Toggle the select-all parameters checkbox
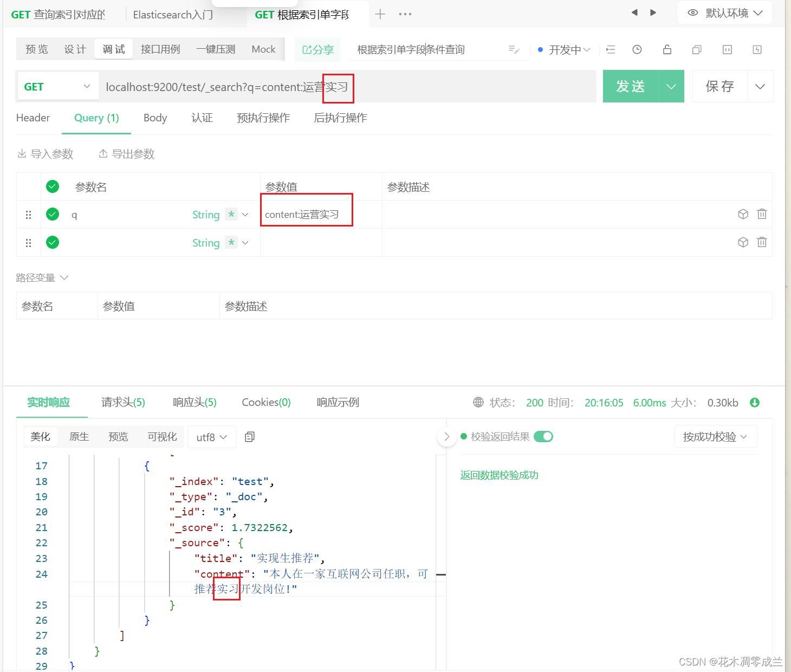Viewport: 791px width, 672px height. 53,186
